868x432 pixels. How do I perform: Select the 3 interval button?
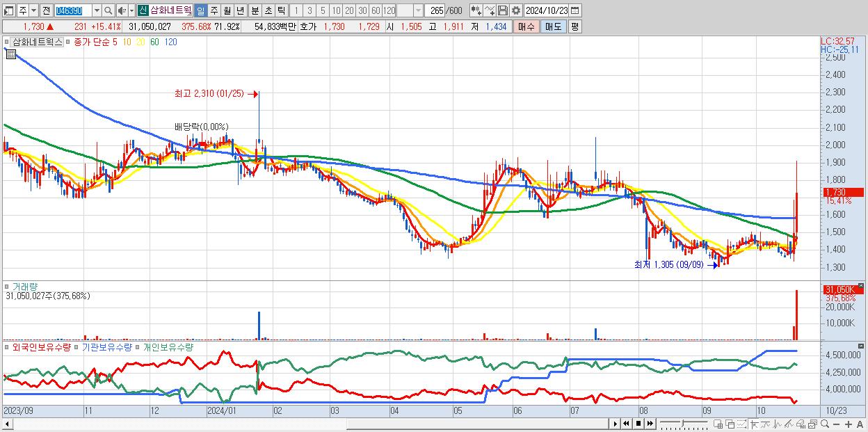(x=310, y=10)
